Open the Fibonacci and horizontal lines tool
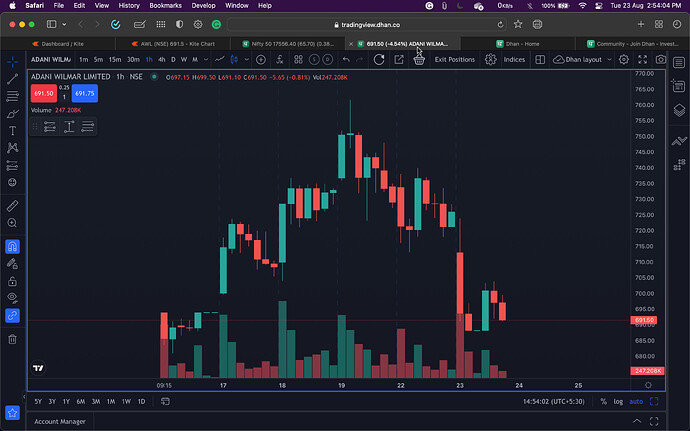Image resolution: width=690 pixels, height=431 pixels. pos(12,96)
